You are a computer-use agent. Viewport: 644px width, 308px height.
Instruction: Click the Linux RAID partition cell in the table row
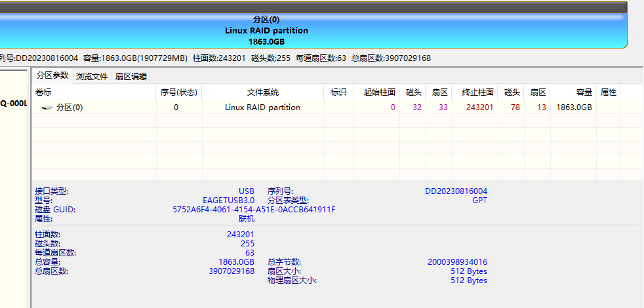[x=262, y=107]
